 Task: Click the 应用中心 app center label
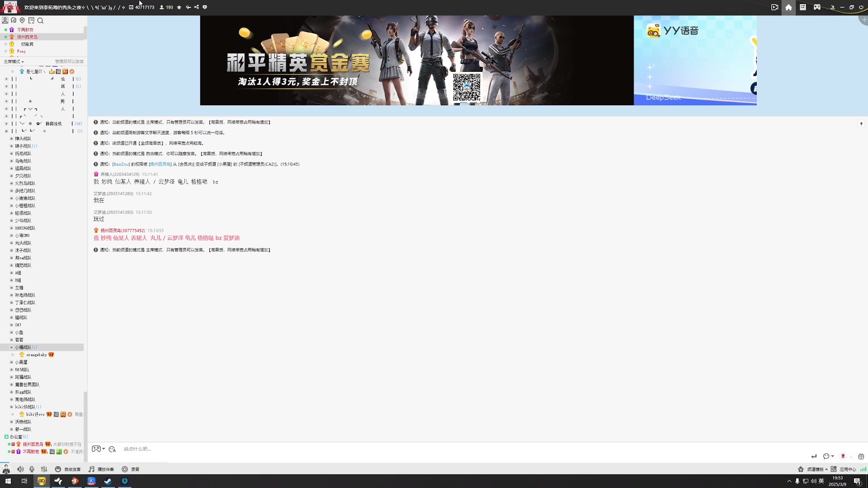coord(848,469)
